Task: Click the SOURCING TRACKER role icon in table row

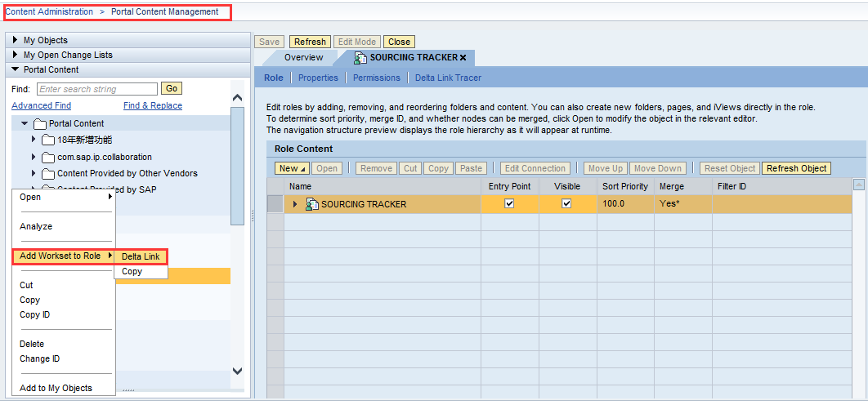Action: click(312, 204)
